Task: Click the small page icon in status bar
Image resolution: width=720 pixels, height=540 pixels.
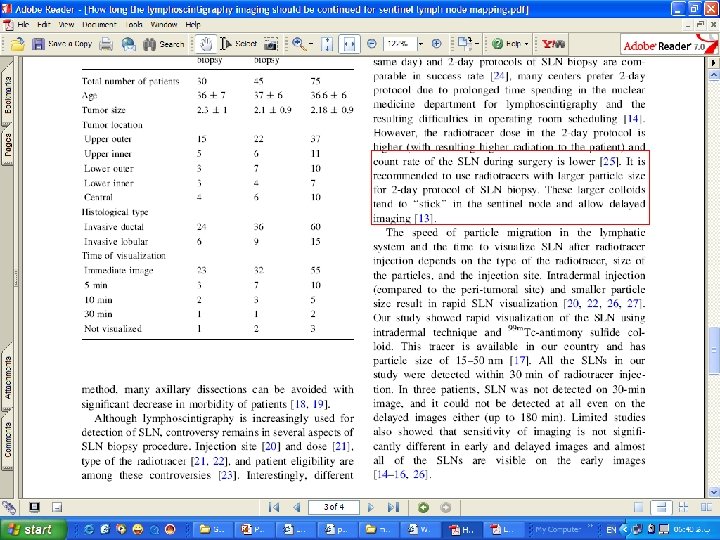Action: click(57, 507)
